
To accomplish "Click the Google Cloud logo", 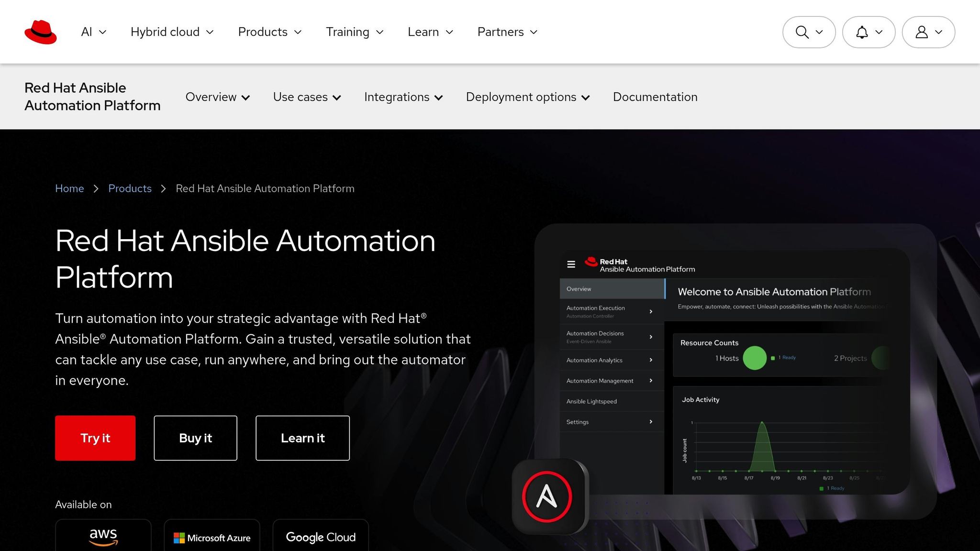I will pyautogui.click(x=320, y=537).
